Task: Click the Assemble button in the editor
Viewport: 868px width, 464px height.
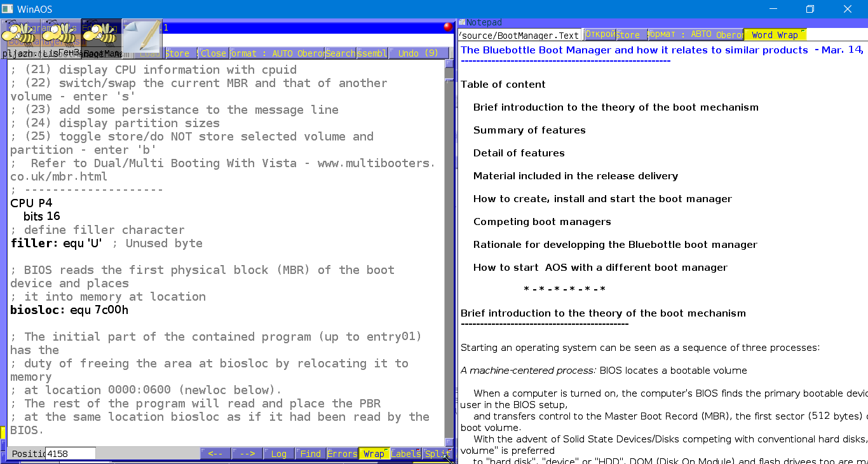Action: [x=372, y=53]
